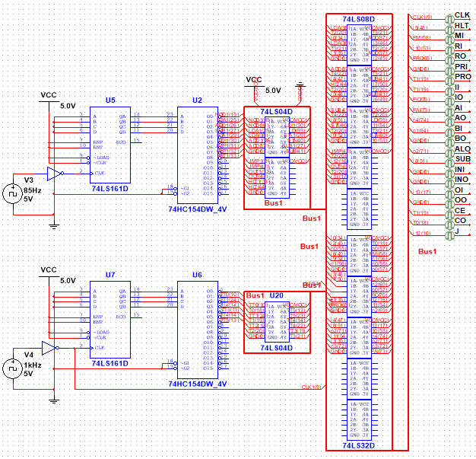Select the BI probe indicator
Screen dimensions: 476x459
coord(449,132)
